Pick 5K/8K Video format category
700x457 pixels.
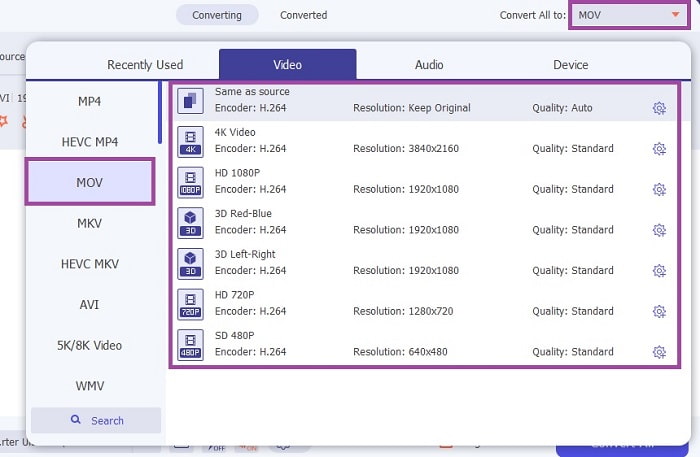[90, 345]
